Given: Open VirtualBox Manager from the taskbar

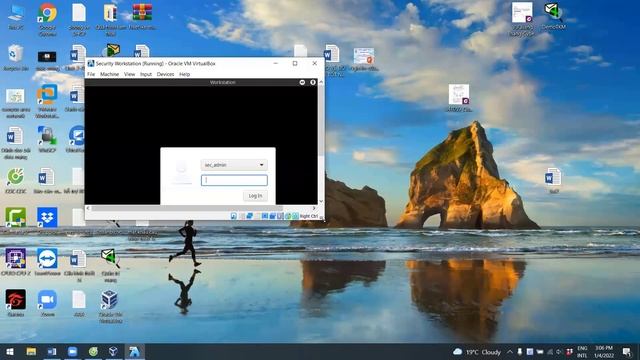Looking at the screenshot, I should [113, 352].
